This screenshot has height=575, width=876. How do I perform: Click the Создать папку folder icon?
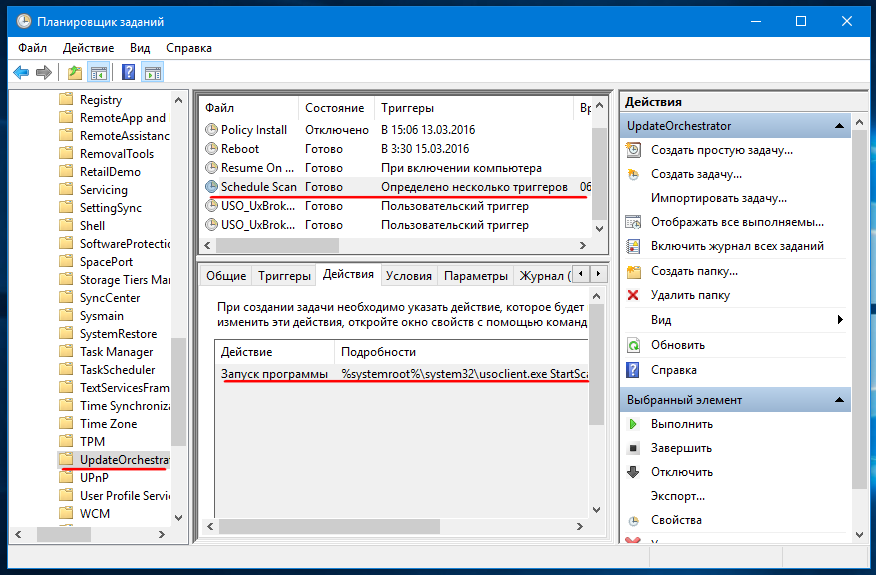[x=634, y=271]
